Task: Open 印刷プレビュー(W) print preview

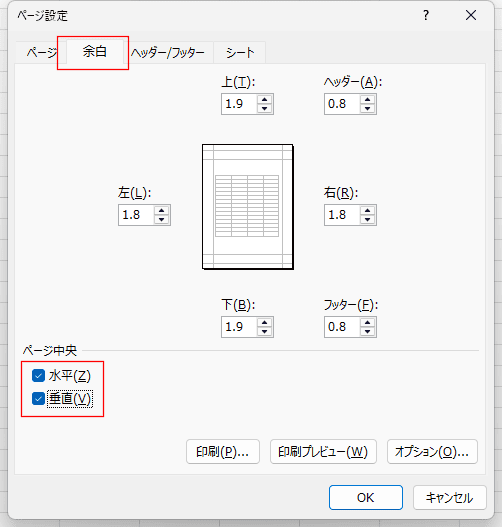Action: pyautogui.click(x=323, y=452)
